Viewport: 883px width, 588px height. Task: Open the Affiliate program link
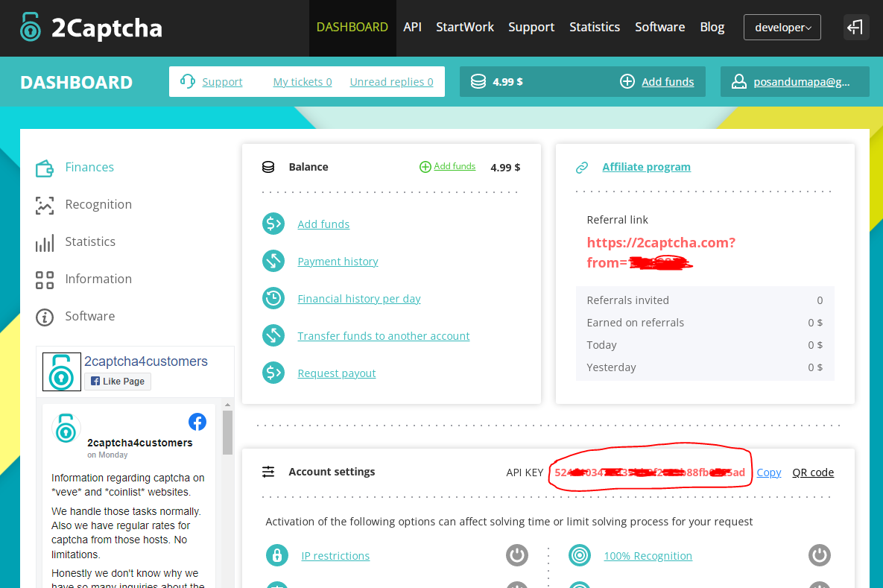coord(646,167)
